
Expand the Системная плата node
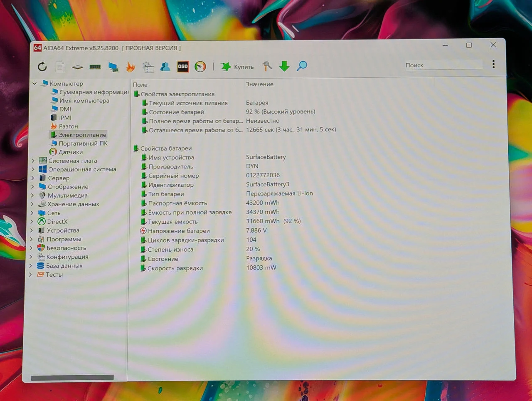tap(33, 161)
